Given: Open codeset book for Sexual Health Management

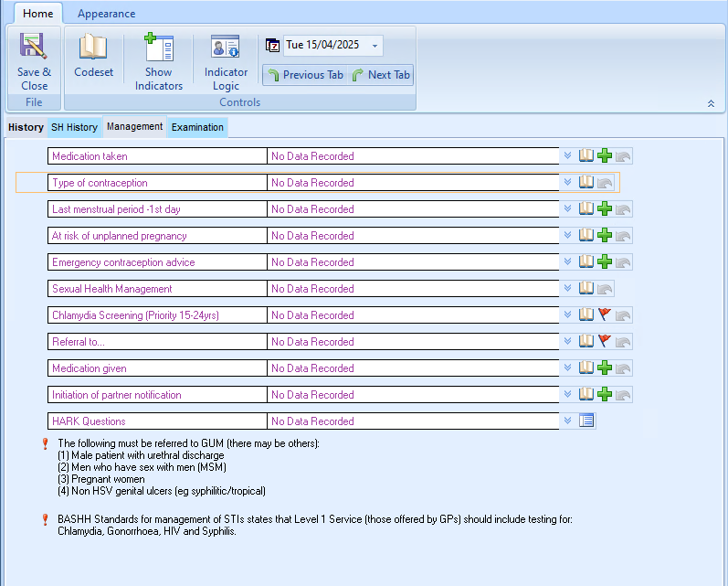Looking at the screenshot, I should (586, 288).
